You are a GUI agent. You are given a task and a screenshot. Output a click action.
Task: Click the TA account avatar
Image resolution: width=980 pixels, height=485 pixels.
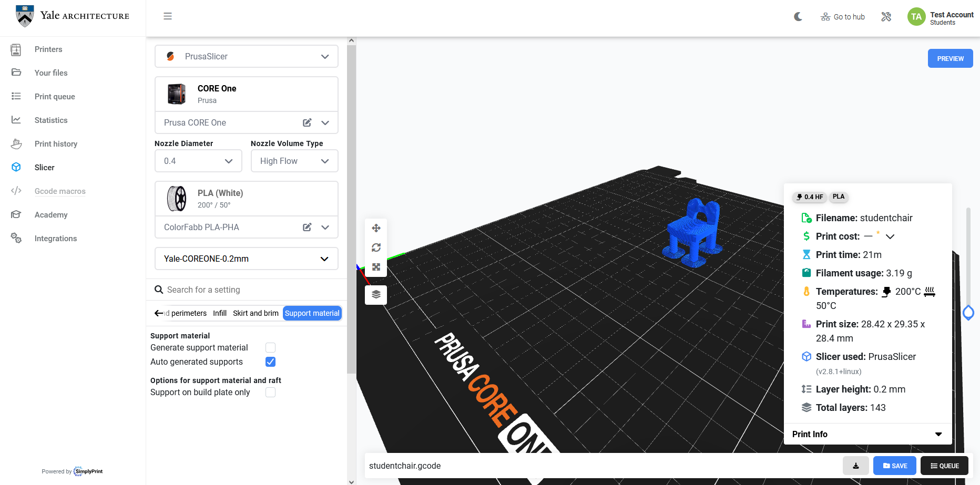tap(916, 17)
